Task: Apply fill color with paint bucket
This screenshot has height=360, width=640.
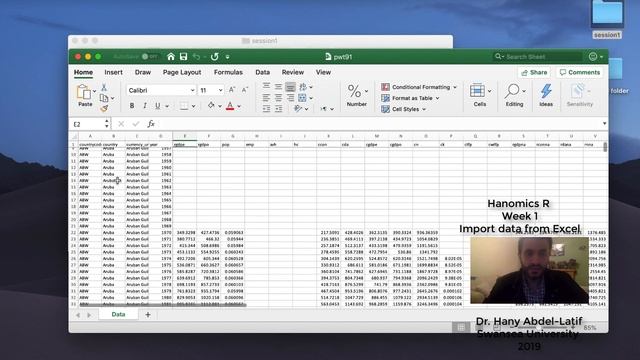Action: (211, 106)
